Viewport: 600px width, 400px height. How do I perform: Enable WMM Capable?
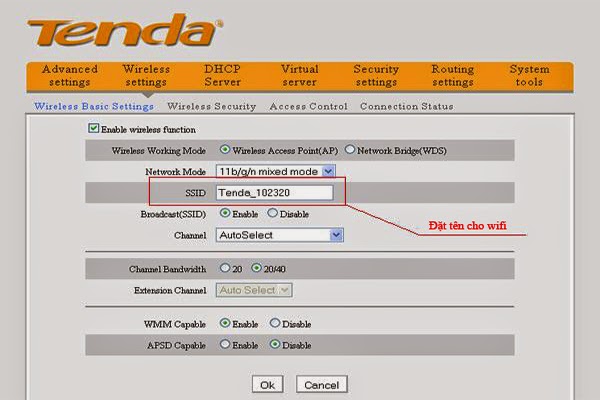point(225,323)
